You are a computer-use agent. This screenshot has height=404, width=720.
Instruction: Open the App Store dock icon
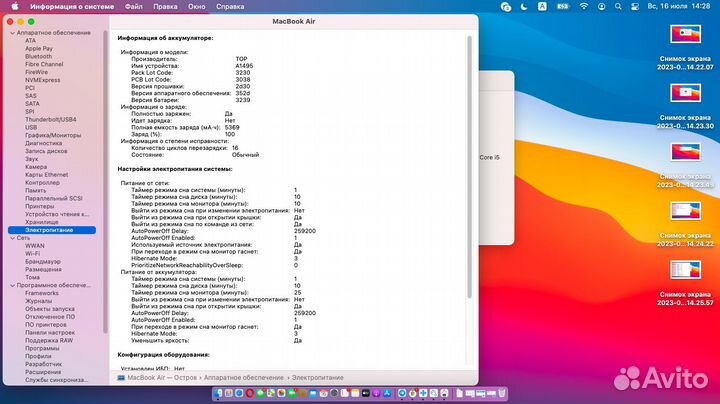pyautogui.click(x=387, y=393)
